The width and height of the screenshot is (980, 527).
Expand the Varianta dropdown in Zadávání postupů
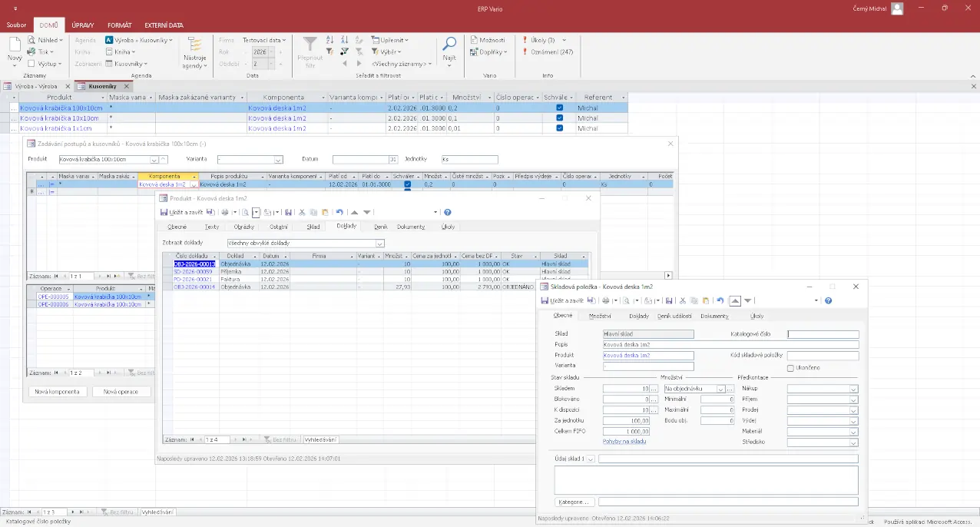point(278,160)
